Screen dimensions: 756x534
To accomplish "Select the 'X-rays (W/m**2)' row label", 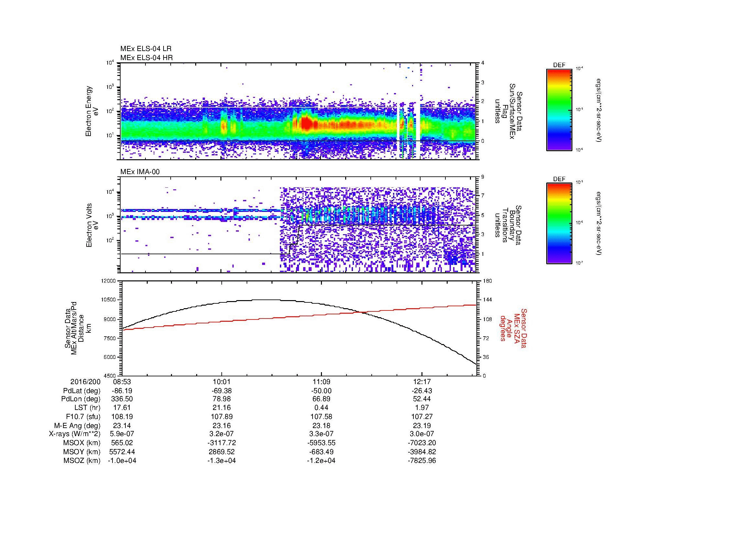I will tap(74, 434).
